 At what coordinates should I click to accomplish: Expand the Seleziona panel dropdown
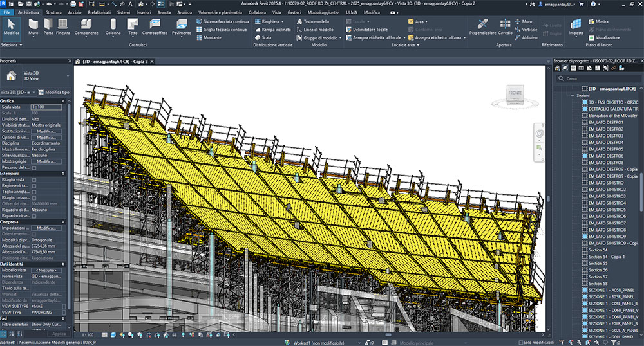[21, 46]
